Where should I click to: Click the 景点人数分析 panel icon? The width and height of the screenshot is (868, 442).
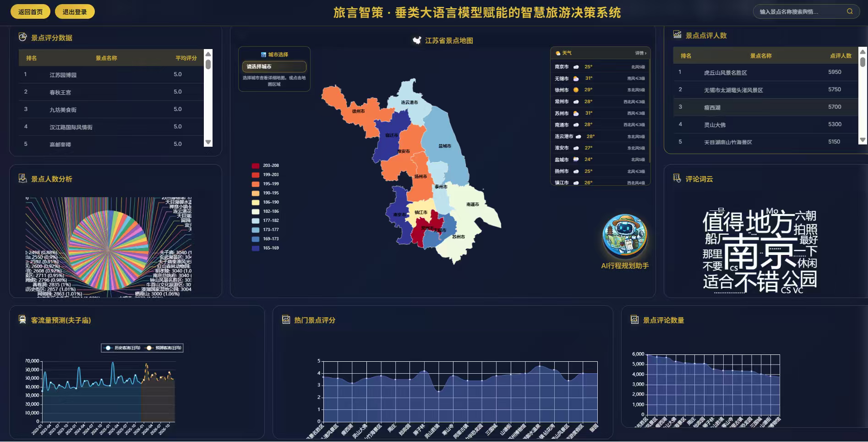tap(22, 178)
